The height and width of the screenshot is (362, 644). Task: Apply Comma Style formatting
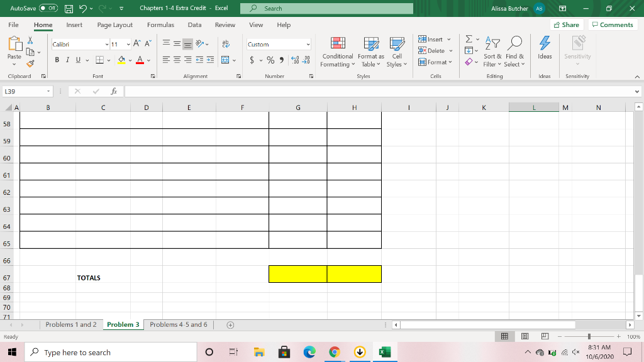point(281,60)
